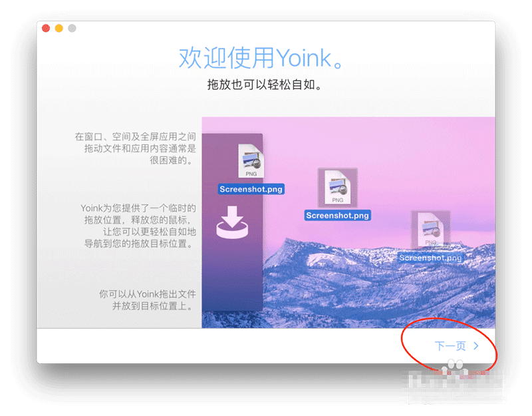Click the chevron arrow beside 下一页
The width and height of the screenshot is (532, 416).
click(476, 346)
